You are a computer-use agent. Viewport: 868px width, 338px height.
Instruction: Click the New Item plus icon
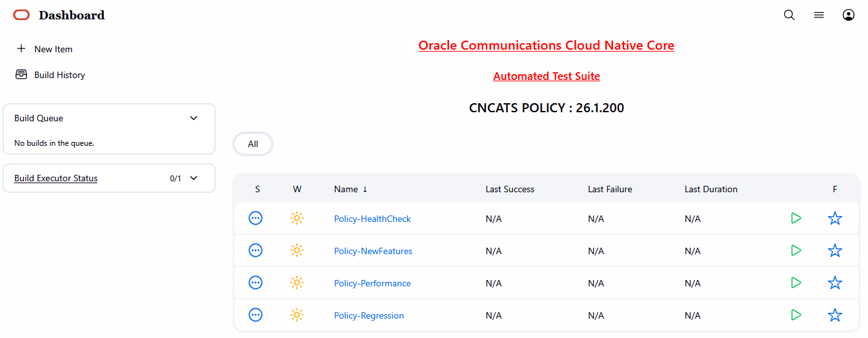point(21,48)
